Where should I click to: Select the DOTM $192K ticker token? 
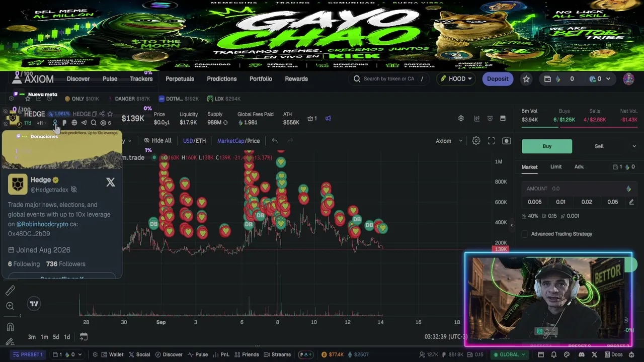[179, 99]
